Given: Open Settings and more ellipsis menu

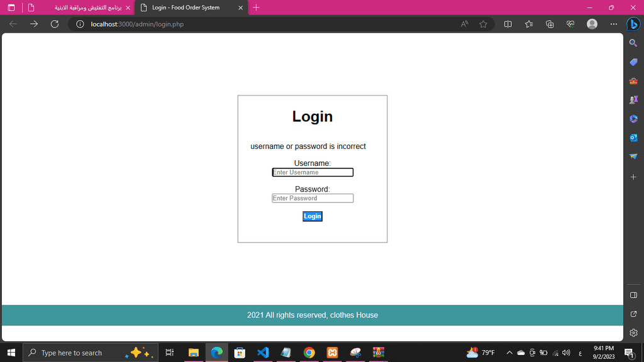Looking at the screenshot, I should click(x=614, y=25).
